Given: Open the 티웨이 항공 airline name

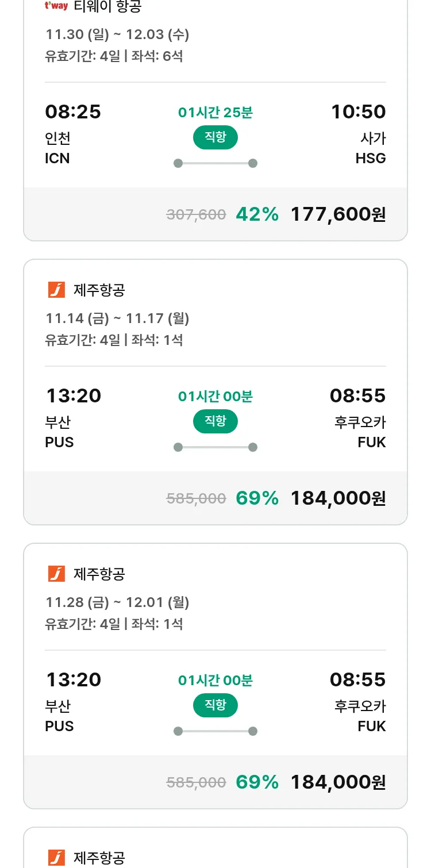Looking at the screenshot, I should pyautogui.click(x=108, y=6).
